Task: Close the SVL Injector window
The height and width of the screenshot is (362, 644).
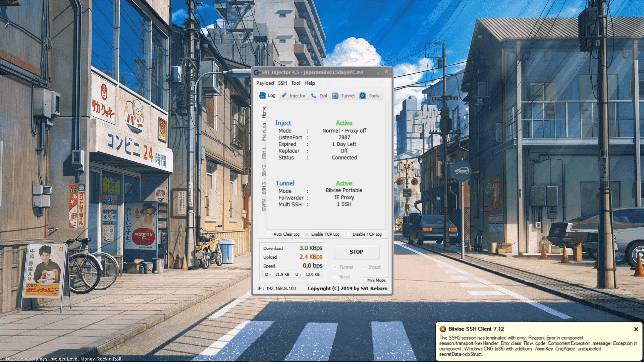Action: (386, 72)
